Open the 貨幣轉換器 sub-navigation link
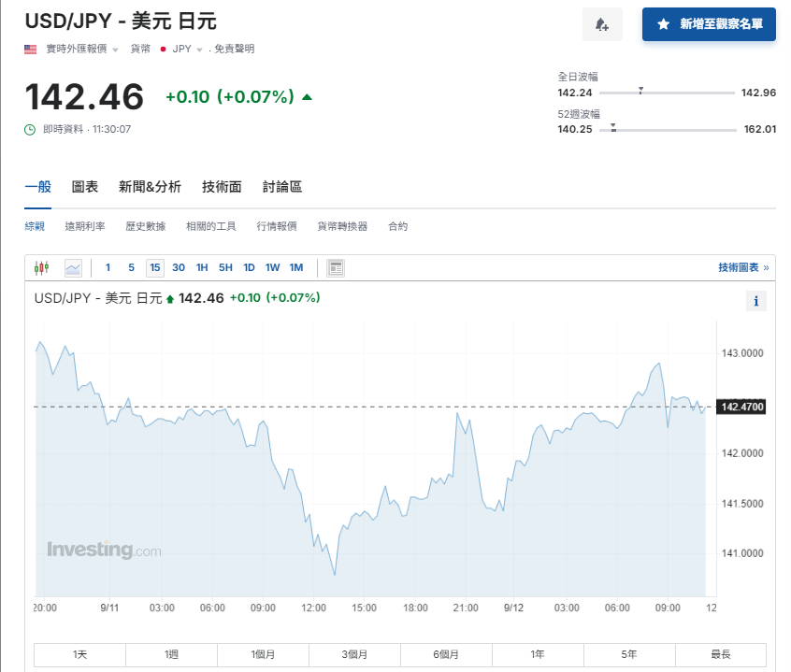The height and width of the screenshot is (672, 791). point(342,226)
